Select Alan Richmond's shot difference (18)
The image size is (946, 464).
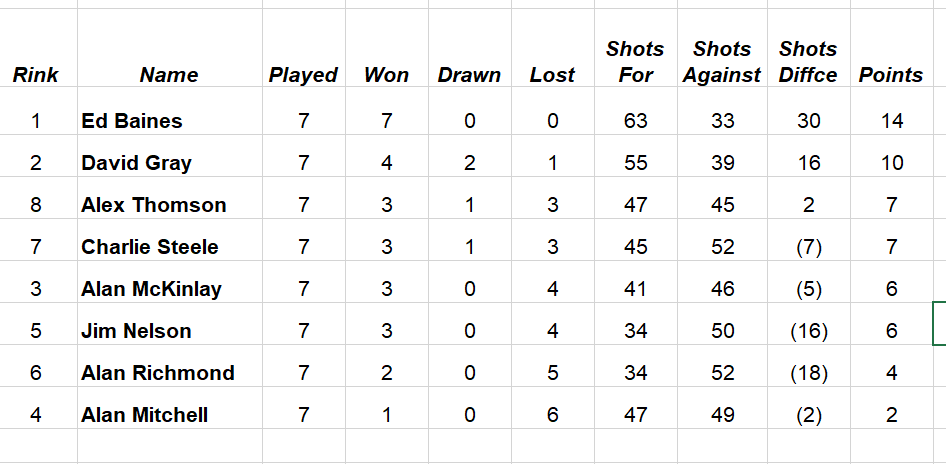(x=808, y=373)
